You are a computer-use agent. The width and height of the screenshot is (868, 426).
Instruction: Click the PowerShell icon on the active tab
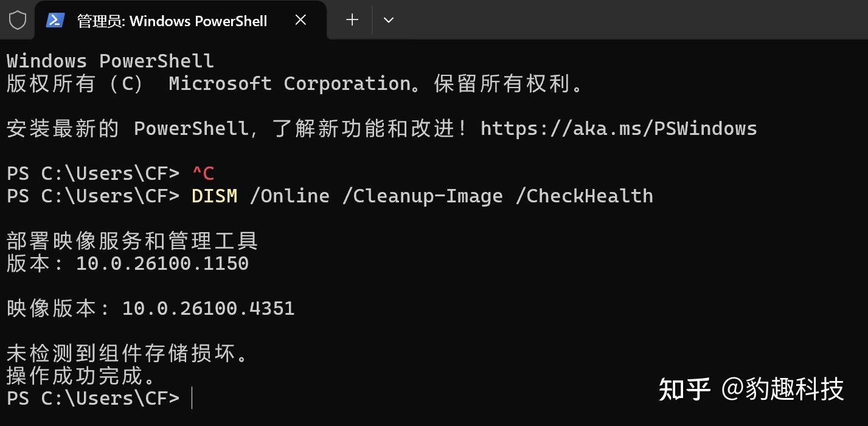(x=55, y=19)
